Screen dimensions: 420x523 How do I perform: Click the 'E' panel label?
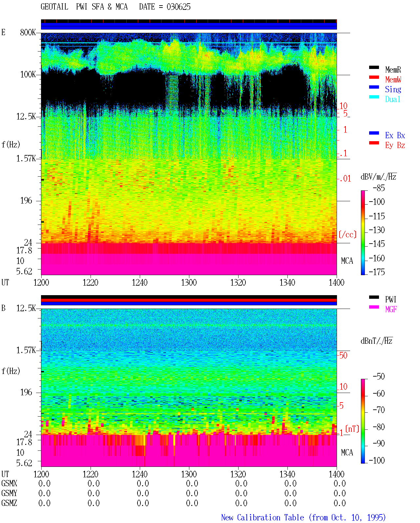(3, 33)
